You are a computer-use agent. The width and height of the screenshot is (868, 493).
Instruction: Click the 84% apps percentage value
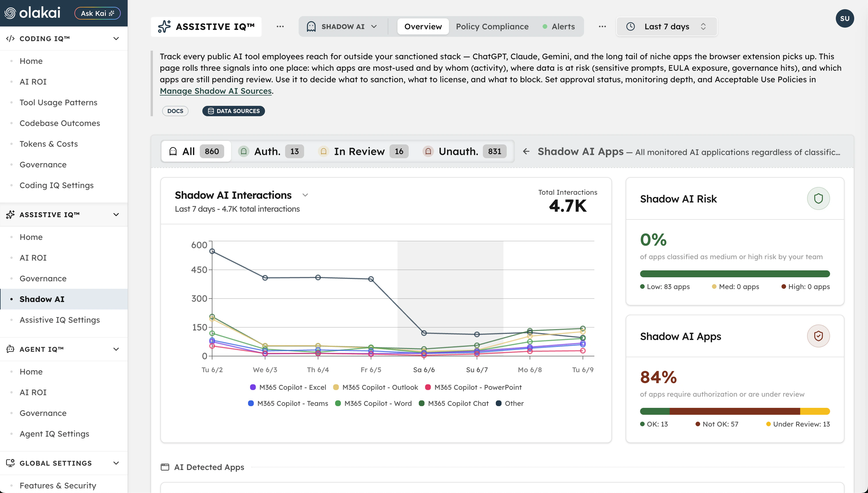[658, 377]
